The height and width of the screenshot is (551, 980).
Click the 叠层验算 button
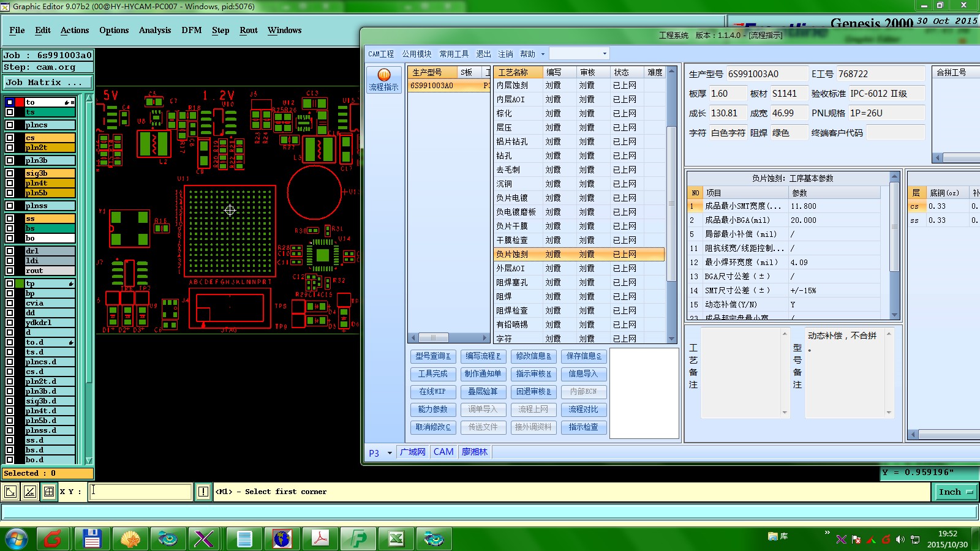pyautogui.click(x=483, y=391)
